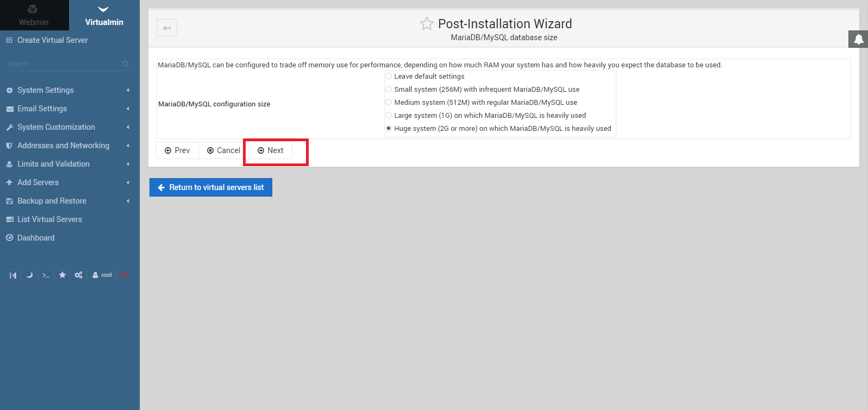Select Leave default settings option

389,76
